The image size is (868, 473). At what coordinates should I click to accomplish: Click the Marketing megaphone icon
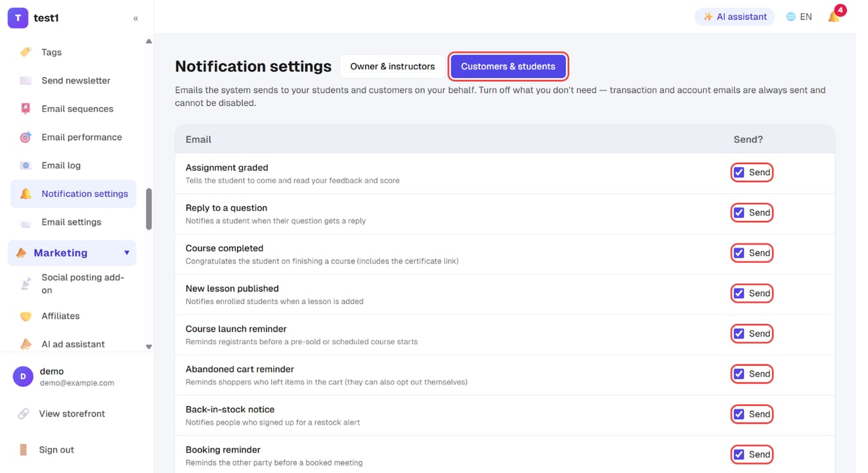[21, 253]
